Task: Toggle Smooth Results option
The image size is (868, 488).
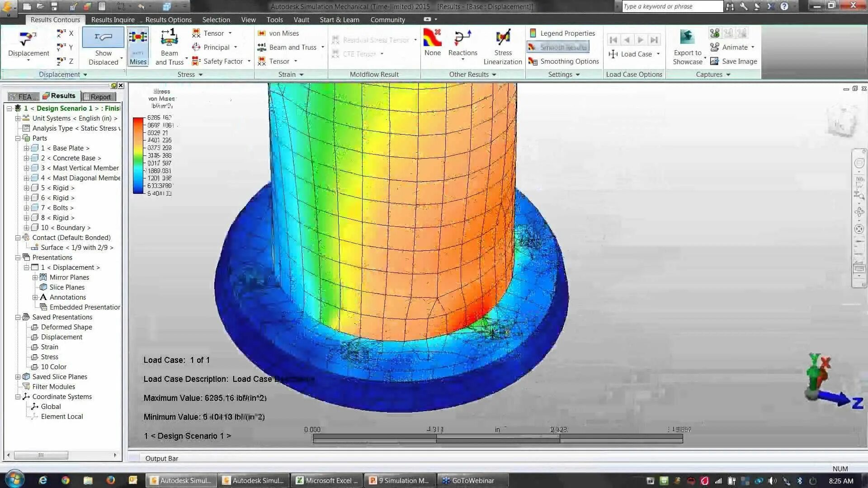Action: click(x=558, y=47)
